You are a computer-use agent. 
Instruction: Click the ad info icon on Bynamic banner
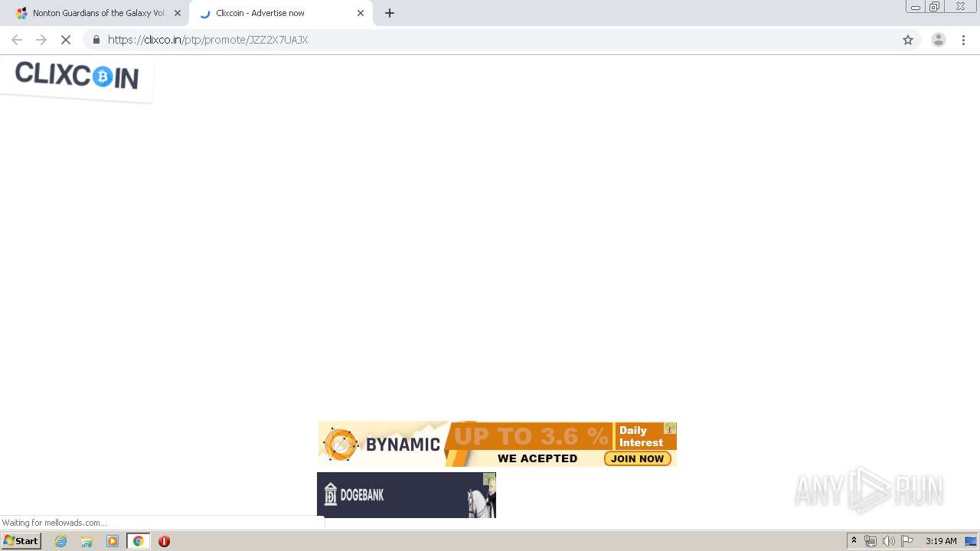click(670, 429)
